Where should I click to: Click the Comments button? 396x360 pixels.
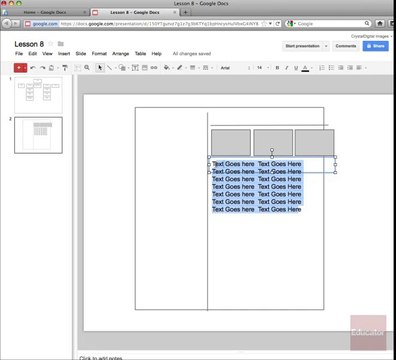(x=346, y=46)
